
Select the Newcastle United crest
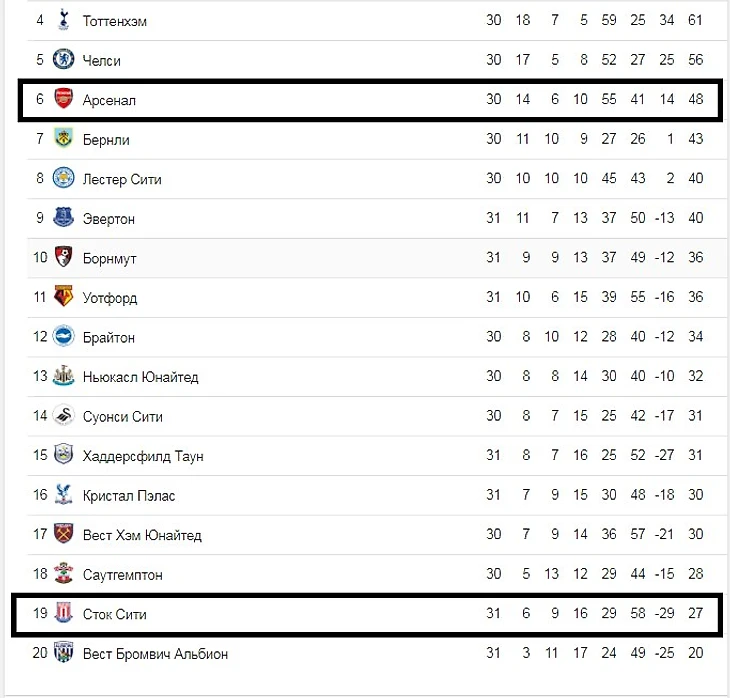(x=63, y=376)
